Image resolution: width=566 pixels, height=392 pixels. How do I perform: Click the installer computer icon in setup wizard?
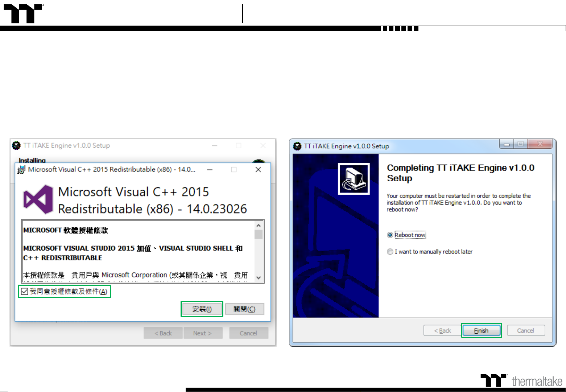354,179
